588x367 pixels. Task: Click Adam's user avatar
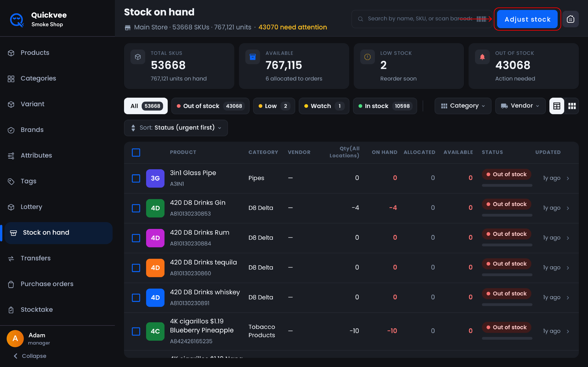tap(15, 338)
